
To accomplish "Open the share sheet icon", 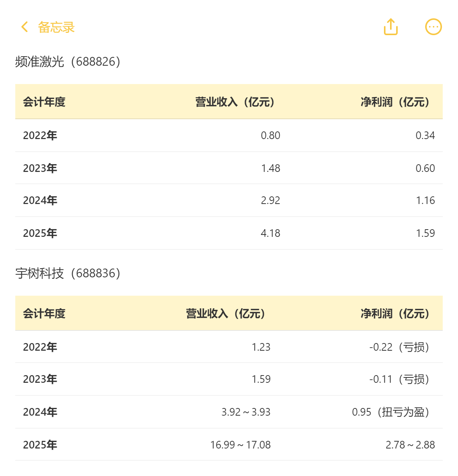I will coord(390,27).
